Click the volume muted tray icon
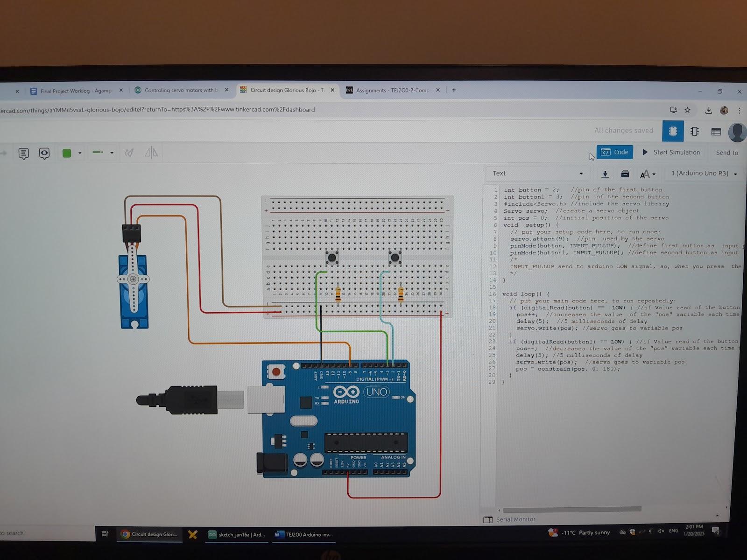This screenshot has width=747, height=560. [x=661, y=531]
